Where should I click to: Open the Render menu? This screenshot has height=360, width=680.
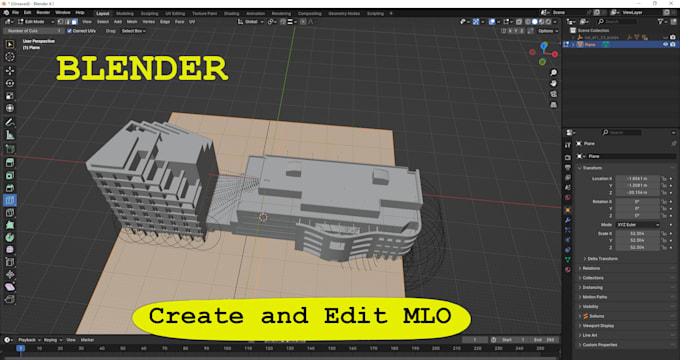(43, 13)
